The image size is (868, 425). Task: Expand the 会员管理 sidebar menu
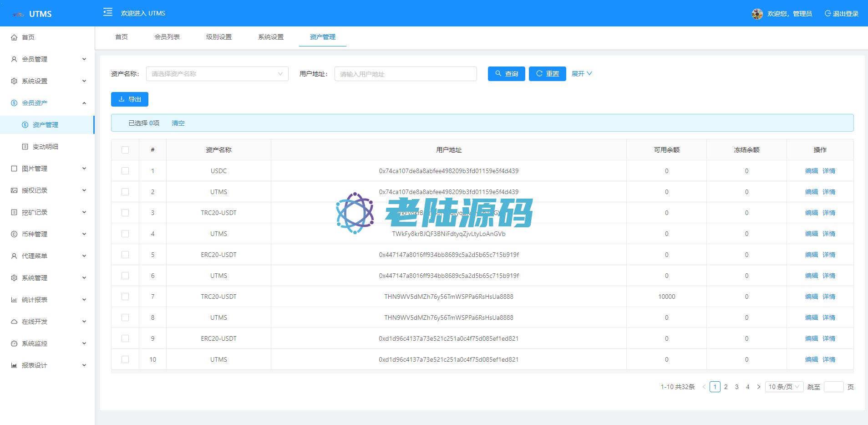pos(48,59)
